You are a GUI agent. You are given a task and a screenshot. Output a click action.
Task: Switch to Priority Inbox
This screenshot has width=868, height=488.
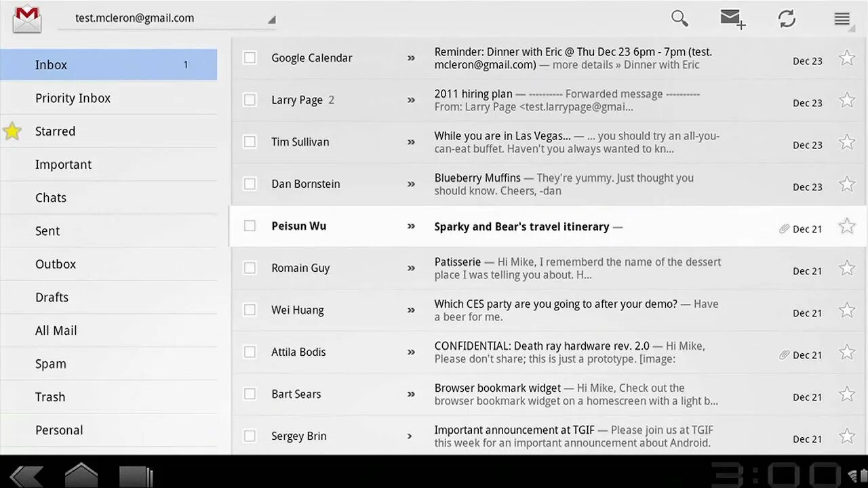pyautogui.click(x=108, y=98)
